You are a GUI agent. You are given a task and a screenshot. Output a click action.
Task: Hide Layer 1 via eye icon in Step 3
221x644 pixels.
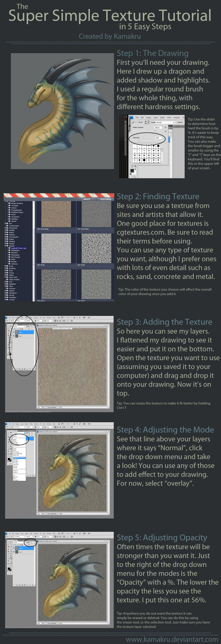(14, 336)
